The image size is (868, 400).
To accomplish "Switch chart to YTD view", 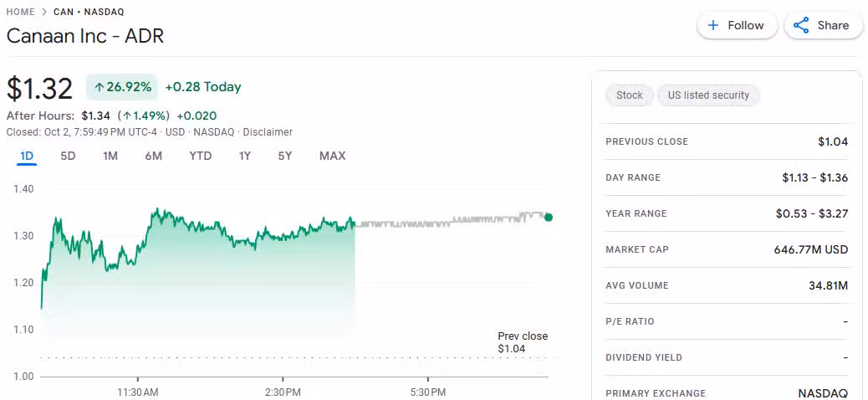I will tap(201, 156).
